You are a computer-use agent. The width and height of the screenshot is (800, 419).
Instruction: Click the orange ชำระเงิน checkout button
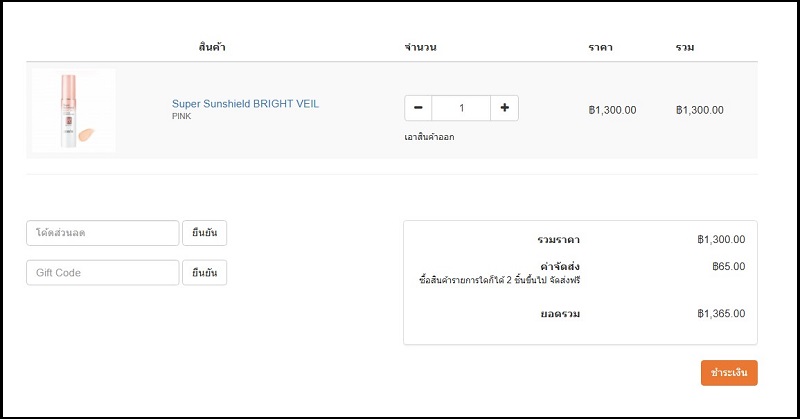pos(729,373)
